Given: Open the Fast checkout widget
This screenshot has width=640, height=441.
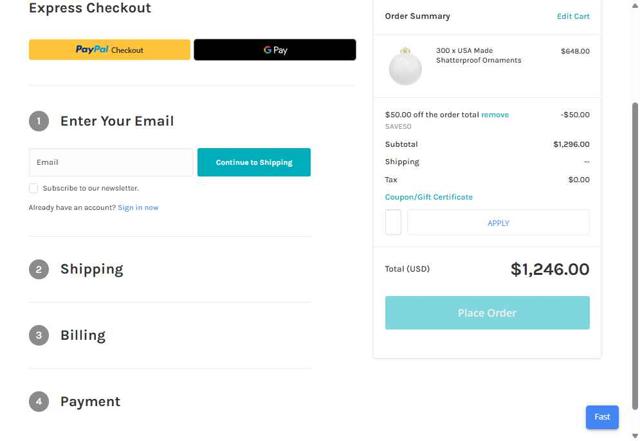Looking at the screenshot, I should (x=602, y=416).
